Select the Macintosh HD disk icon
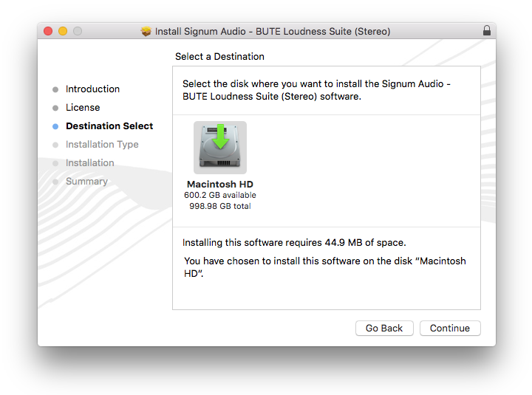The height and width of the screenshot is (395, 532). click(x=220, y=148)
